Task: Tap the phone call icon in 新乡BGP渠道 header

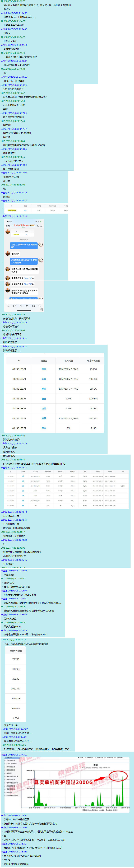Action: click(38, 226)
